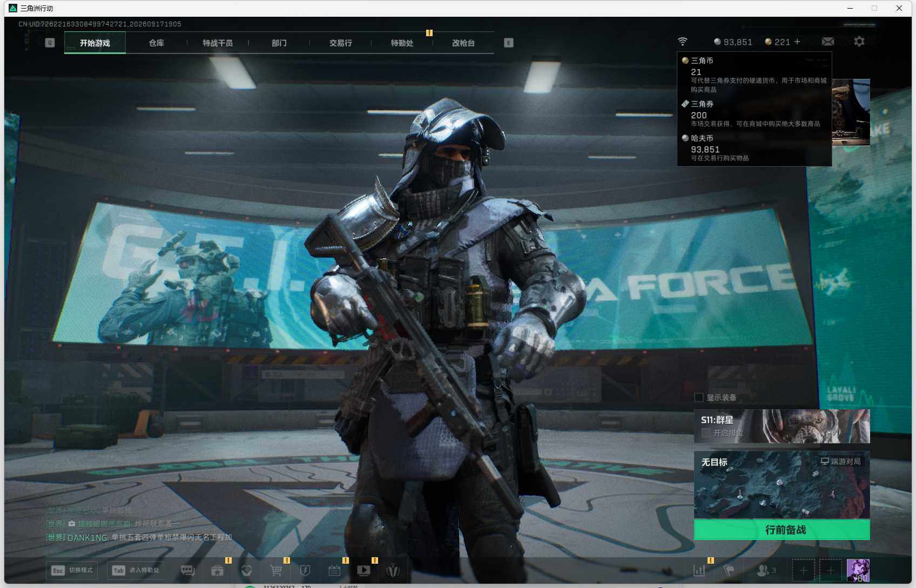Open the 特勤处 tab

tap(402, 43)
